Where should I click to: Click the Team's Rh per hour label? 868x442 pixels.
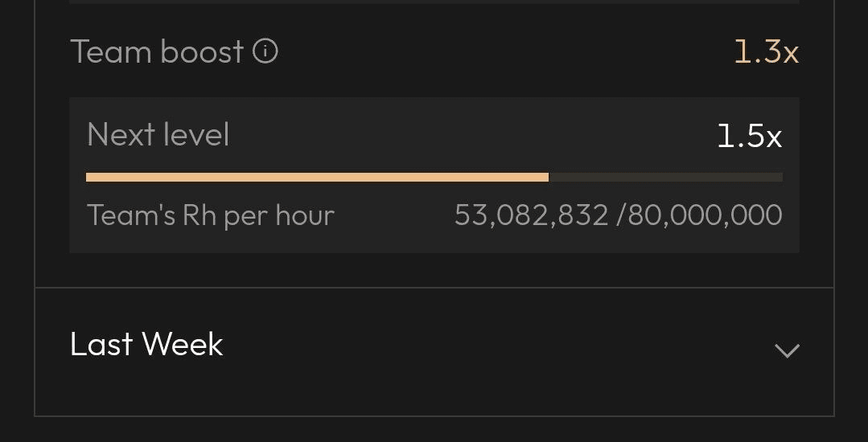(210, 215)
